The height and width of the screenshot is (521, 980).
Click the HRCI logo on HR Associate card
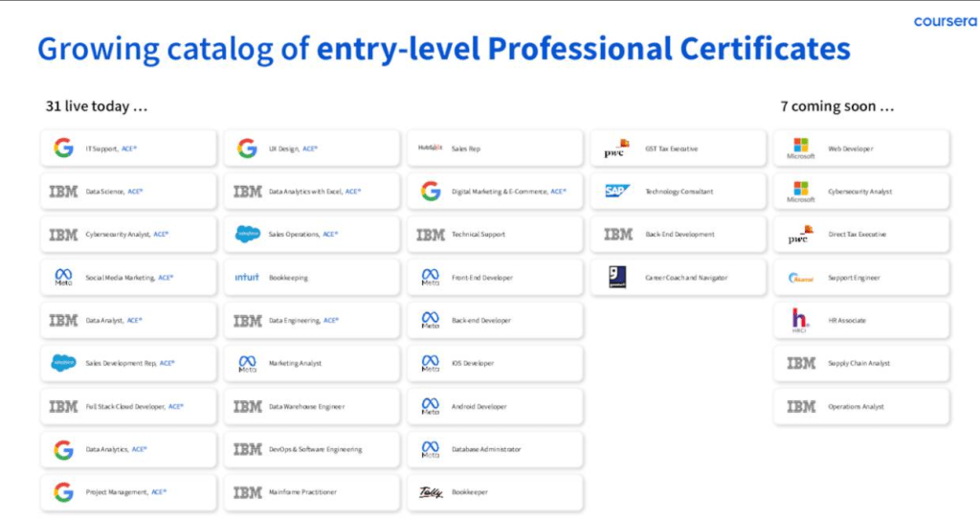point(800,320)
